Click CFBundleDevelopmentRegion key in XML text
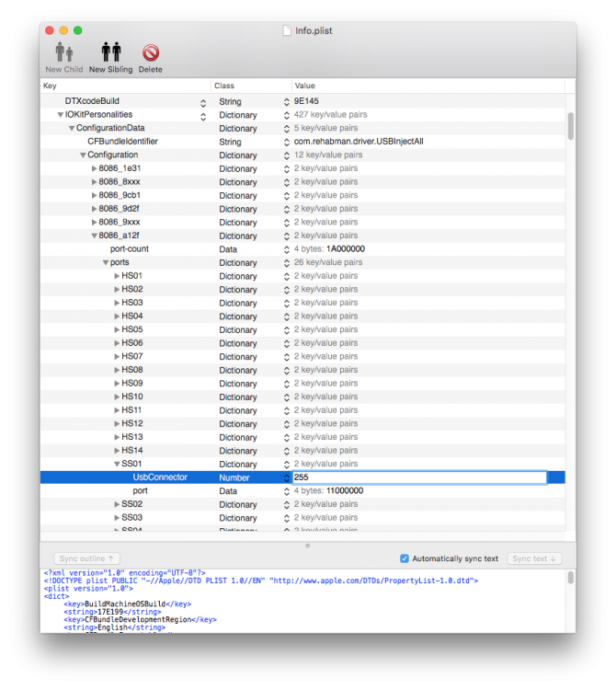 click(138, 619)
